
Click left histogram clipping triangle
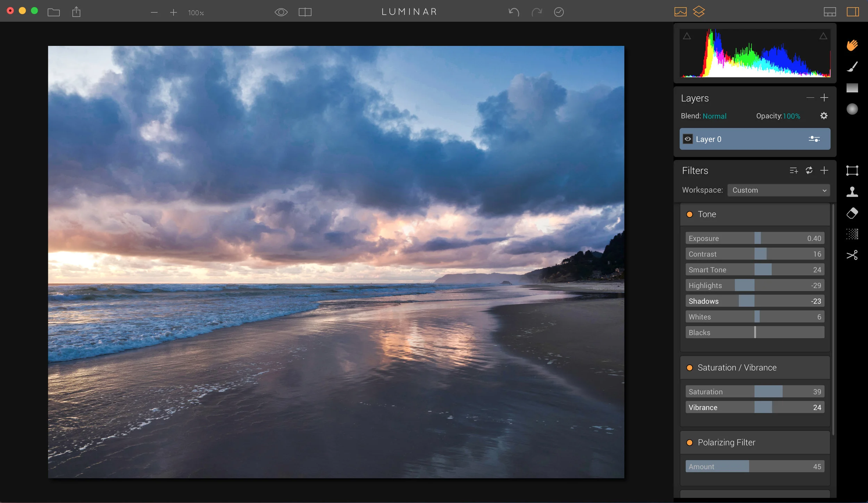(687, 36)
